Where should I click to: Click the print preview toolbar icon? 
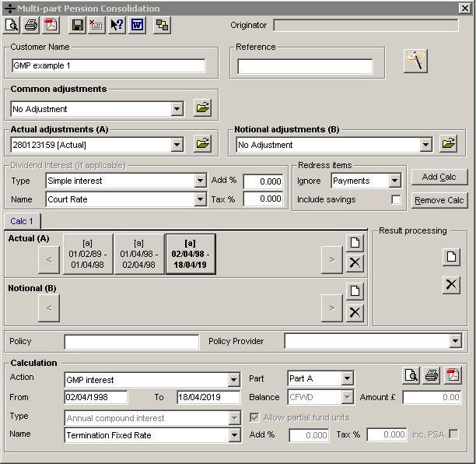point(12,25)
